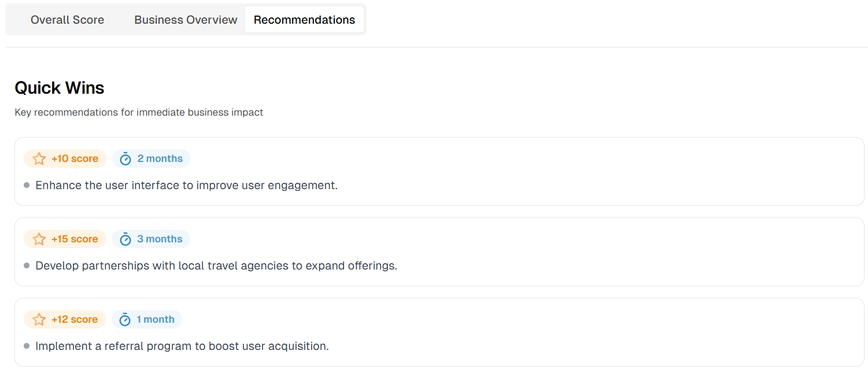This screenshot has width=868, height=369.
Task: Click the bullet dot before referral program text
Action: coord(27,346)
